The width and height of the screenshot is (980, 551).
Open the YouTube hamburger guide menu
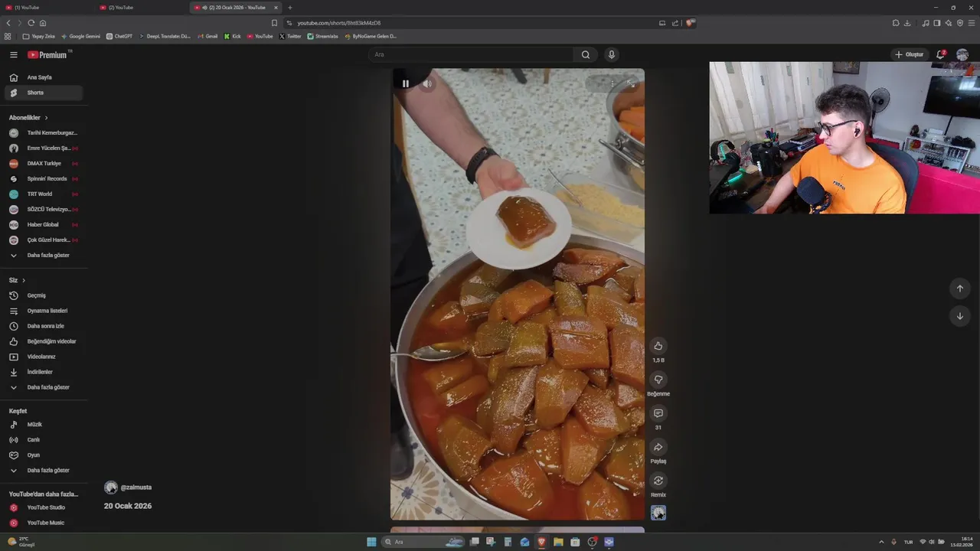[x=14, y=54]
